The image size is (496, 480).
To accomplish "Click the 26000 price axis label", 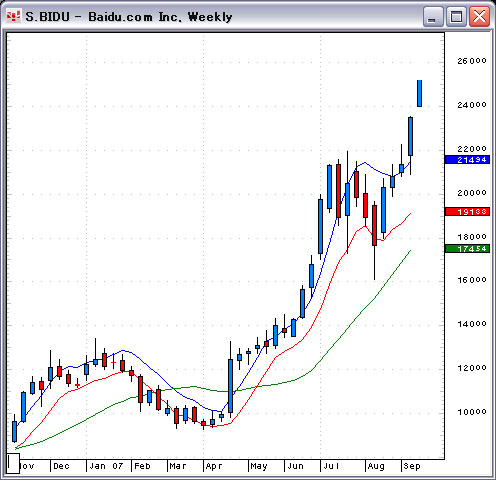I will click(472, 61).
